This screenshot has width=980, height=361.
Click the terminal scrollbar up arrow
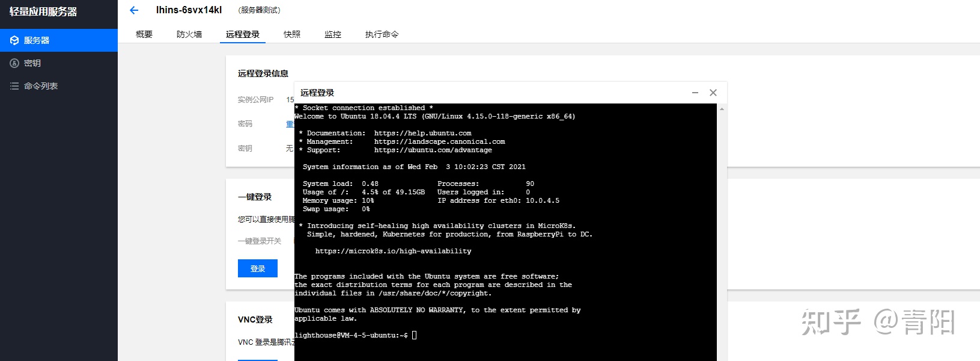point(722,109)
